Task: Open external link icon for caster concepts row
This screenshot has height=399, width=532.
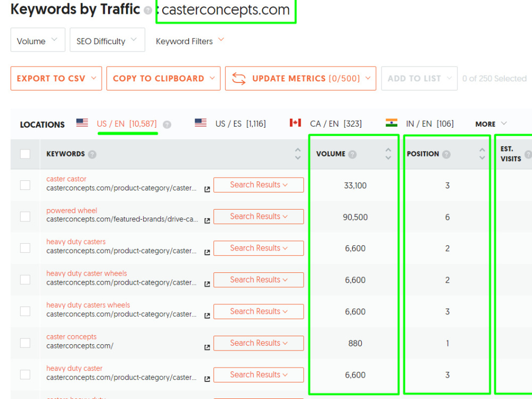Action: click(207, 347)
